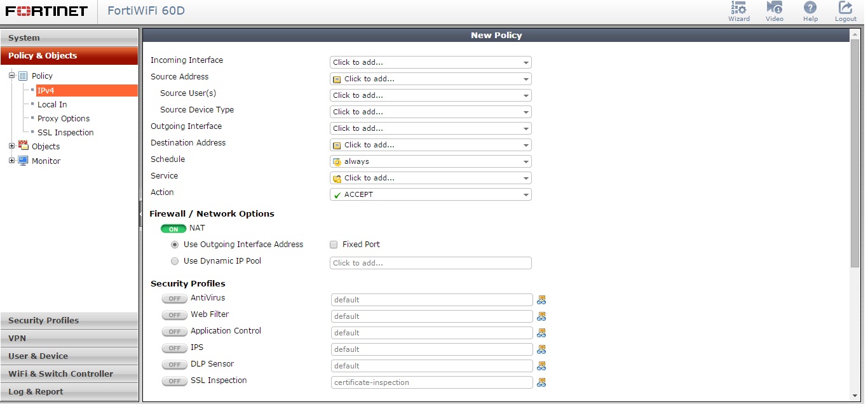Select the Use Dynamic IP Pool radio button
Image resolution: width=868 pixels, height=404 pixels.
coord(175,261)
